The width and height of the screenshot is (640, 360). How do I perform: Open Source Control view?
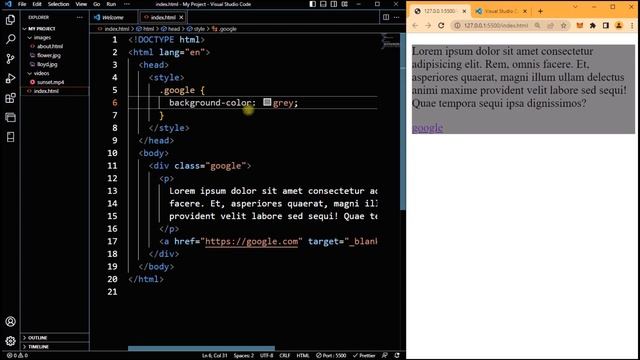coord(11,59)
